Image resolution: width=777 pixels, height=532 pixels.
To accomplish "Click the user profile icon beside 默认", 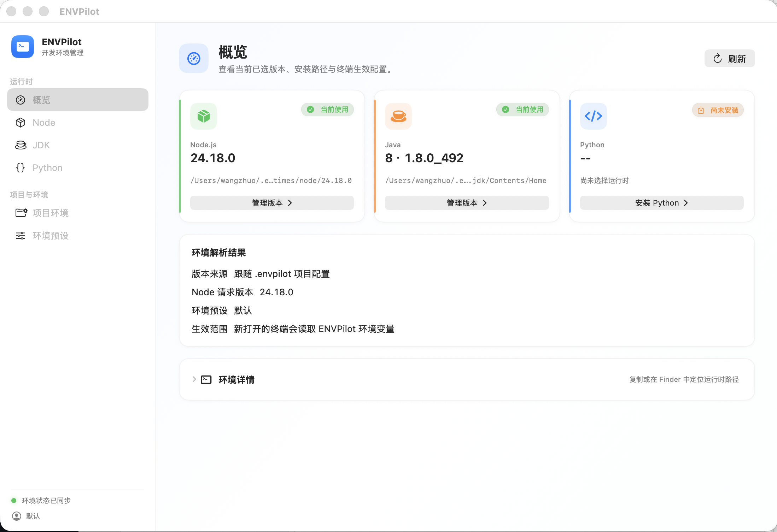I will click(17, 516).
